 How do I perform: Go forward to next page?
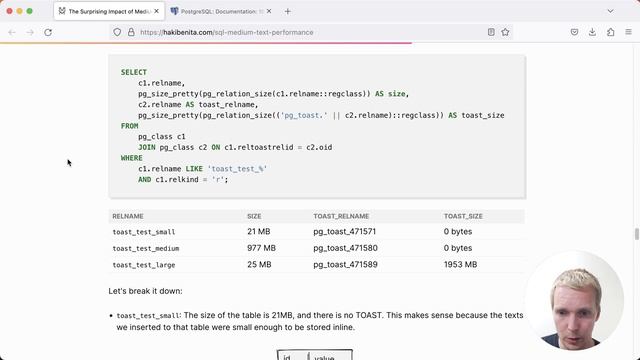tap(30, 32)
